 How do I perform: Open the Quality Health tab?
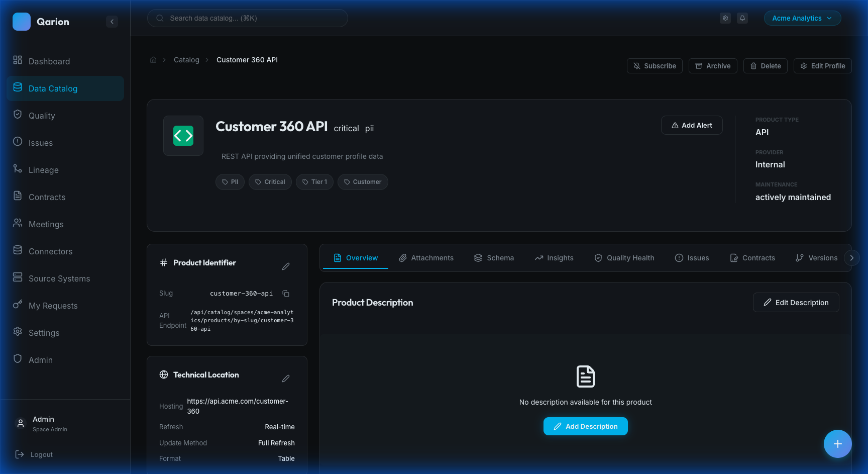click(624, 258)
